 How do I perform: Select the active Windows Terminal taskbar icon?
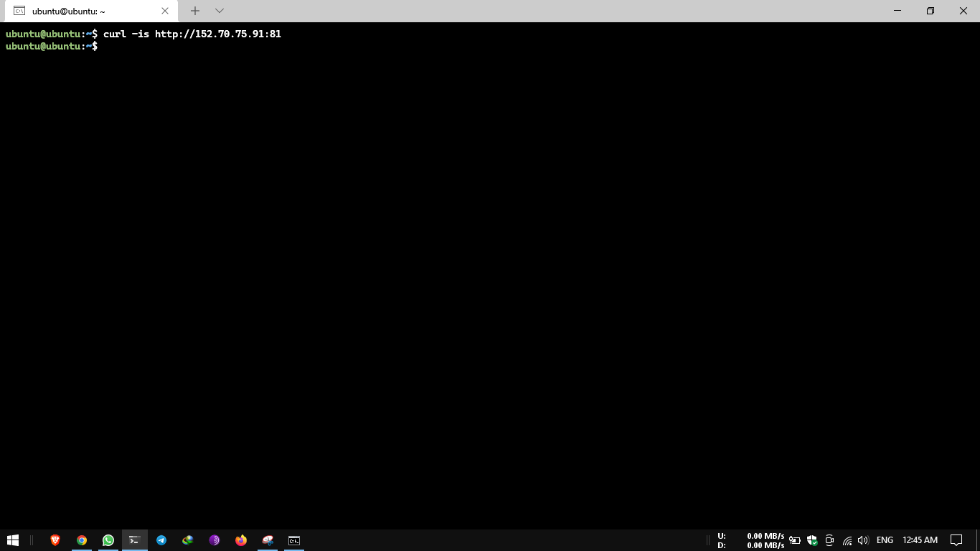134,540
